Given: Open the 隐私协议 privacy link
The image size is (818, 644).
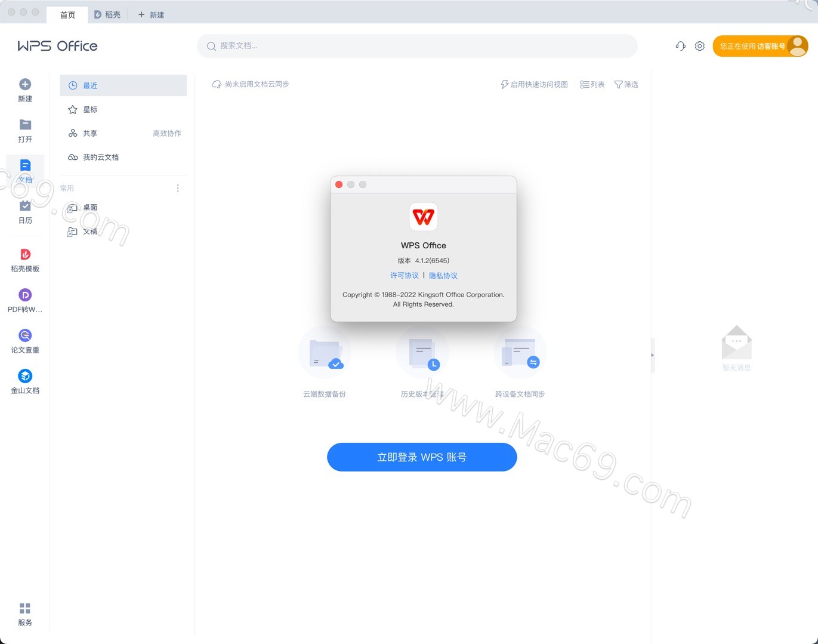Looking at the screenshot, I should 443,276.
